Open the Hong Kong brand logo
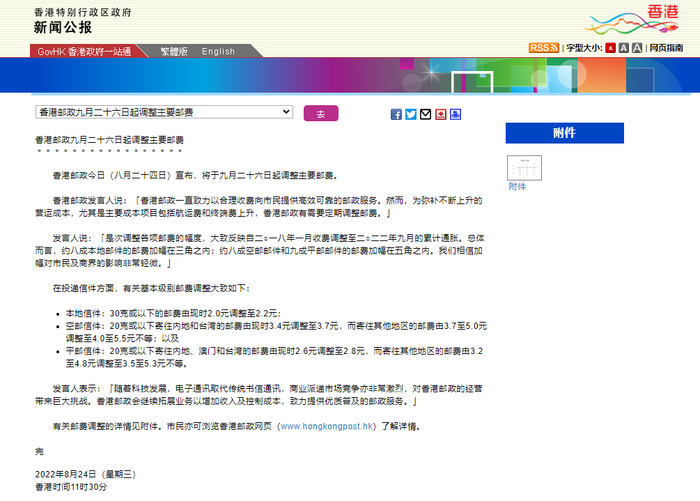 (x=631, y=20)
